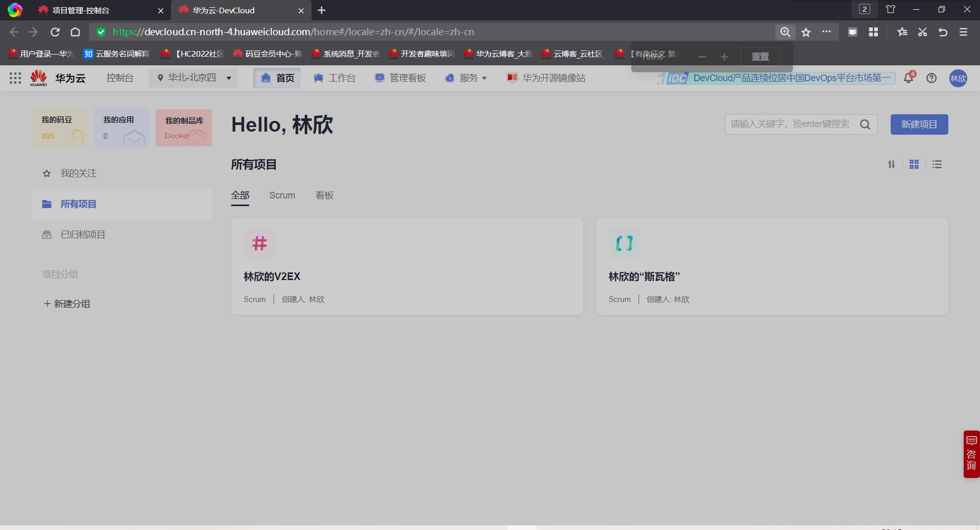Go to the 首页 home navigation item

pyautogui.click(x=277, y=78)
